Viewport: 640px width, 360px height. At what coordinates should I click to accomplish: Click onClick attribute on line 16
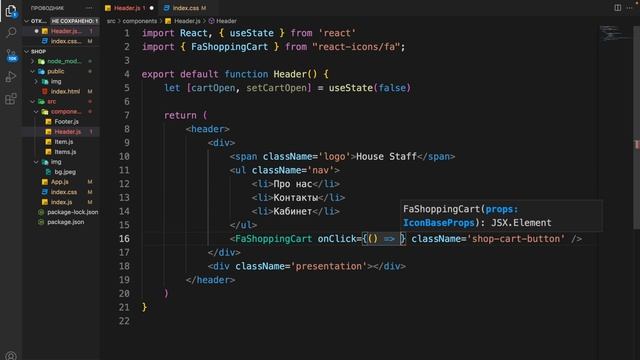(x=337, y=239)
